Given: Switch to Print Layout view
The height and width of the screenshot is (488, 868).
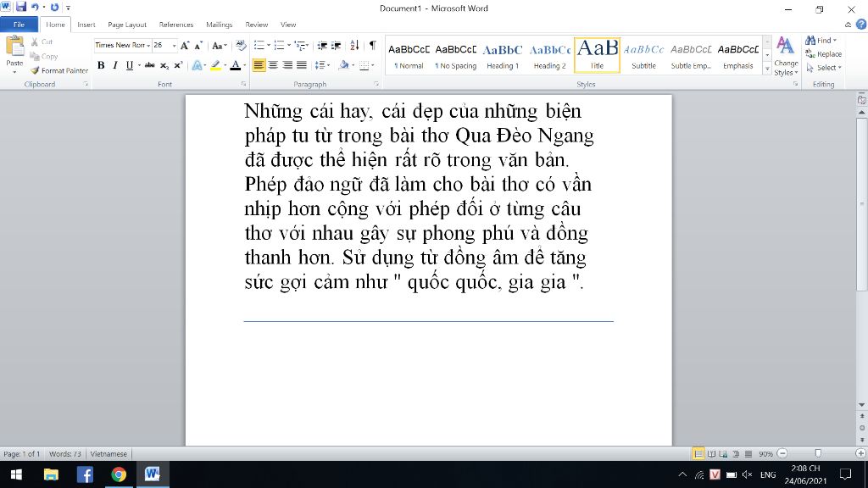Looking at the screenshot, I should (x=698, y=454).
